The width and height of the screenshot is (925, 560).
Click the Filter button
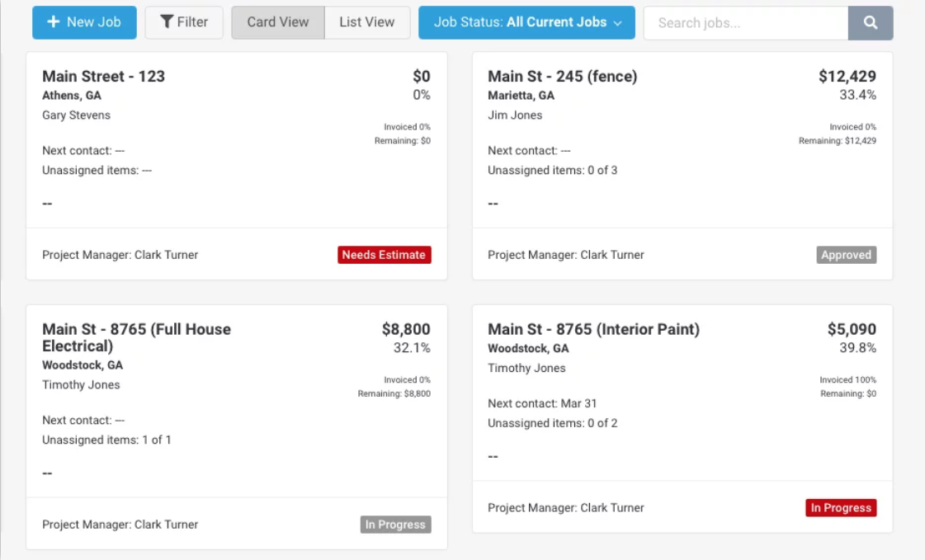tap(184, 22)
